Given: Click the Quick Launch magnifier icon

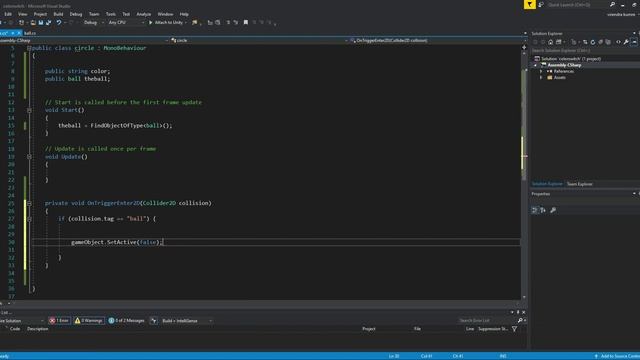Looking at the screenshot, I should click(x=612, y=4).
